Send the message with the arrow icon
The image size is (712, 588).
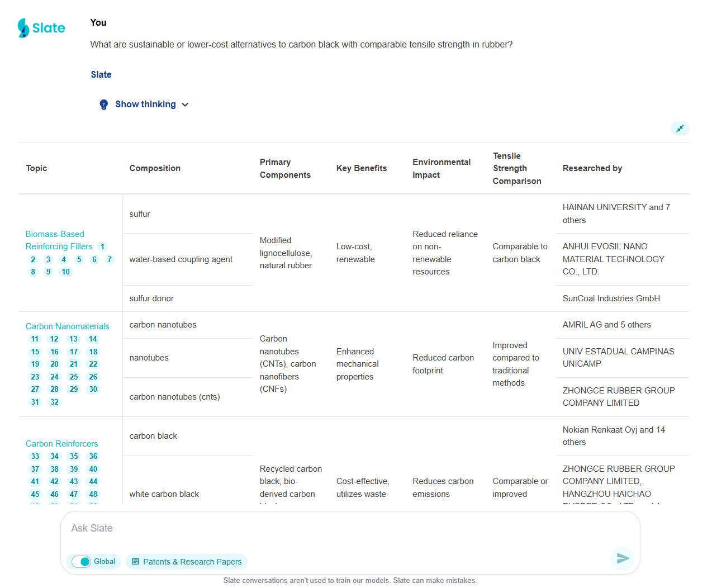623,558
